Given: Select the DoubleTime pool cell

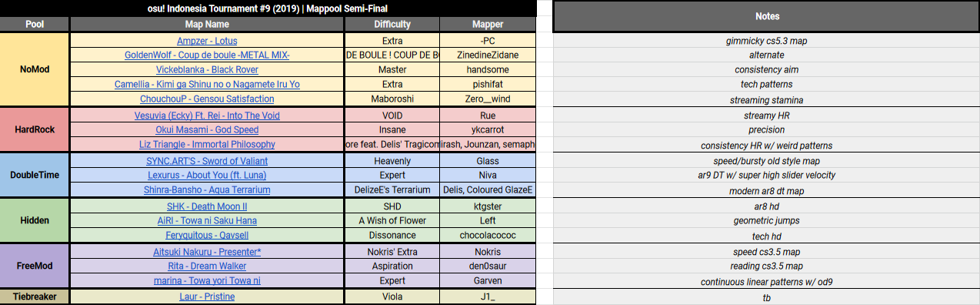Looking at the screenshot, I should click(x=35, y=175).
